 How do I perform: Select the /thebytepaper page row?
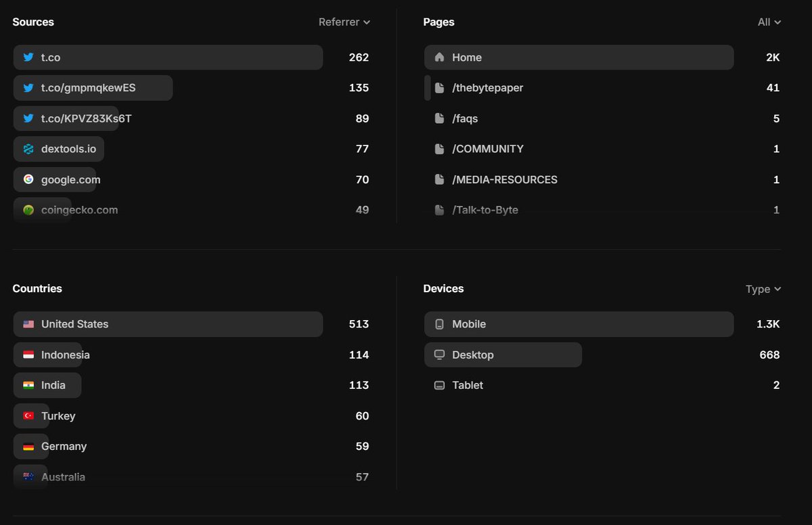click(602, 88)
